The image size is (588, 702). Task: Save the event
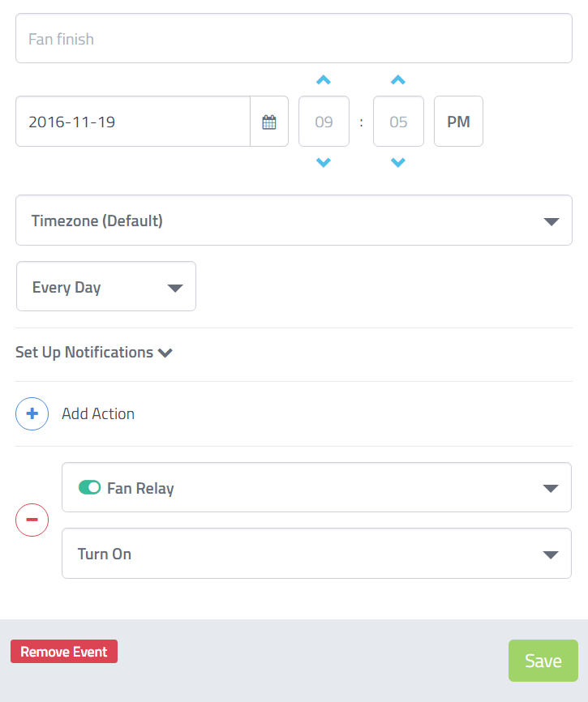tap(543, 661)
